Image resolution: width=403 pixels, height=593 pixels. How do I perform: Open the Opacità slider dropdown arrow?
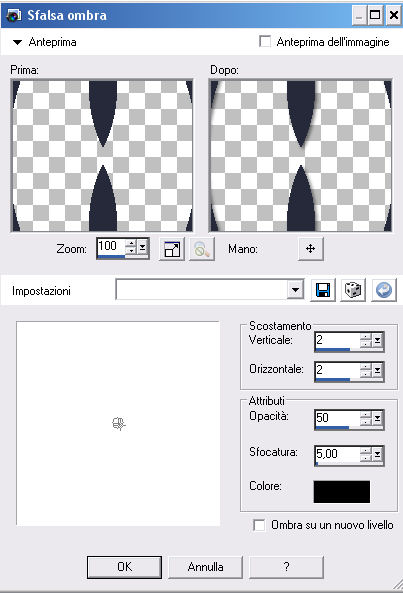[377, 419]
